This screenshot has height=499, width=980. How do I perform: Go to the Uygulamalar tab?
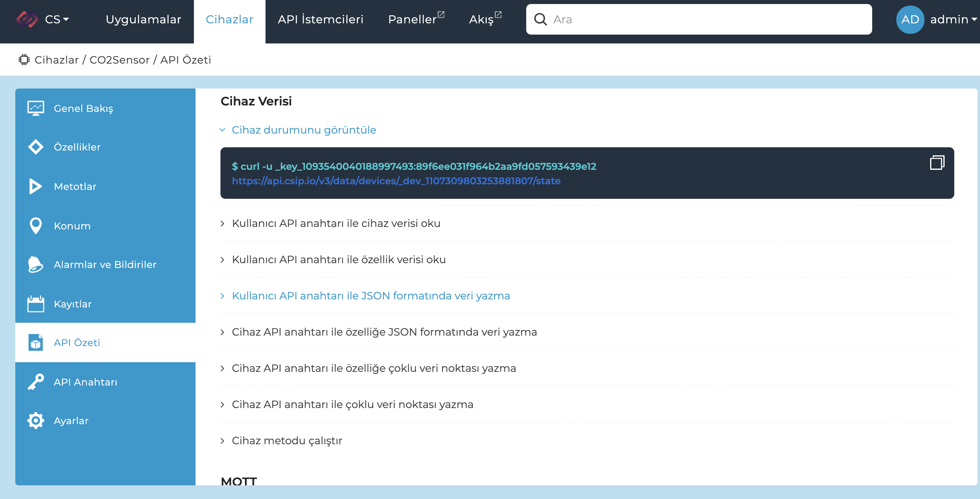(x=143, y=19)
